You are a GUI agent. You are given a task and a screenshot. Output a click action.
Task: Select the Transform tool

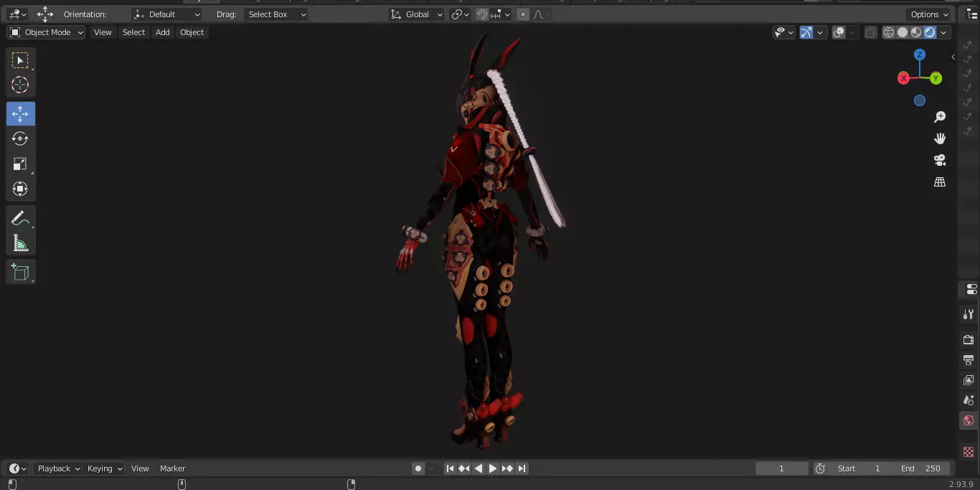21,189
